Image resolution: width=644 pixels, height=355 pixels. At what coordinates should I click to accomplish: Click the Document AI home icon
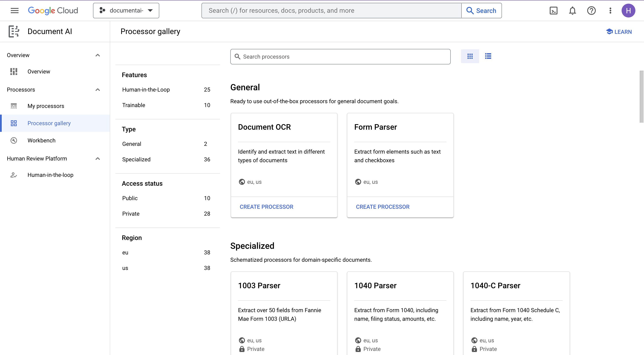coord(13,31)
